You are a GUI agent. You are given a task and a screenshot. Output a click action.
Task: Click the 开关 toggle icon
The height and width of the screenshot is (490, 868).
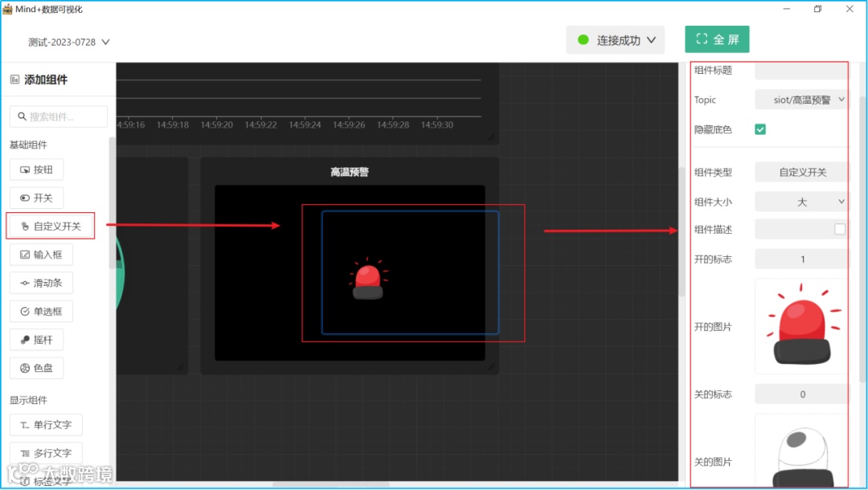click(x=25, y=198)
